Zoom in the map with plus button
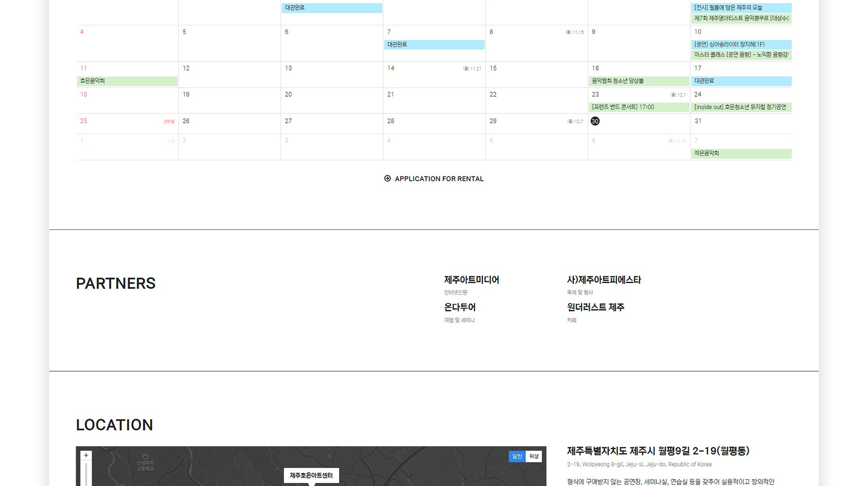 tap(86, 455)
